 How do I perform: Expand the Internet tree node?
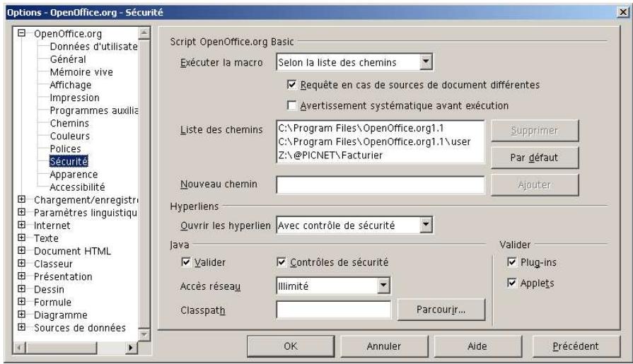(x=22, y=225)
